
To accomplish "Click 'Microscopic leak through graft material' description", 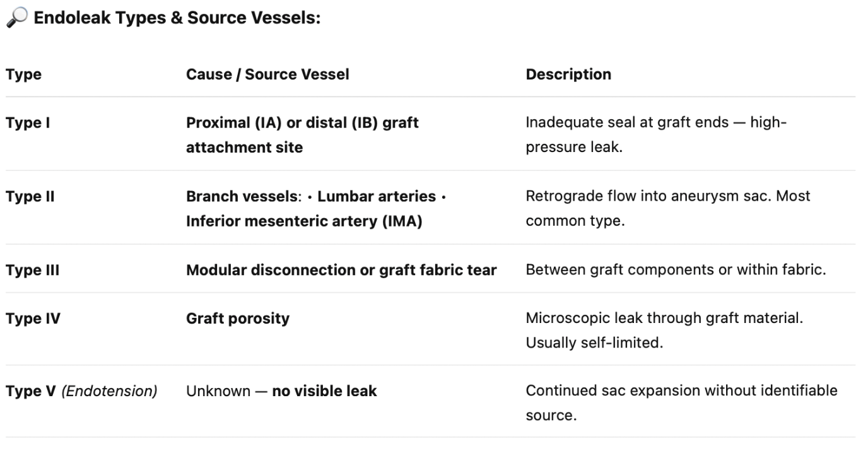I will pos(664,319).
